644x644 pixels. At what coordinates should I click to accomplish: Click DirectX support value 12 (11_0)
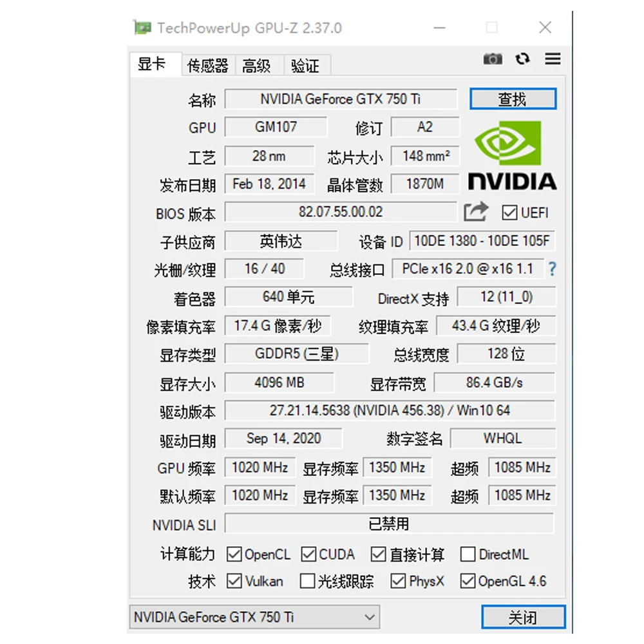coord(506,297)
